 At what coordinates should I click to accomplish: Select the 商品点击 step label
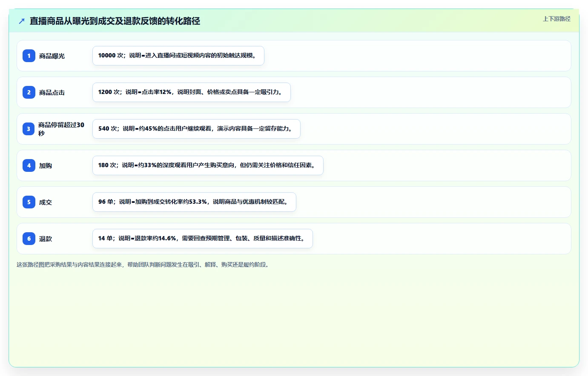coord(52,92)
